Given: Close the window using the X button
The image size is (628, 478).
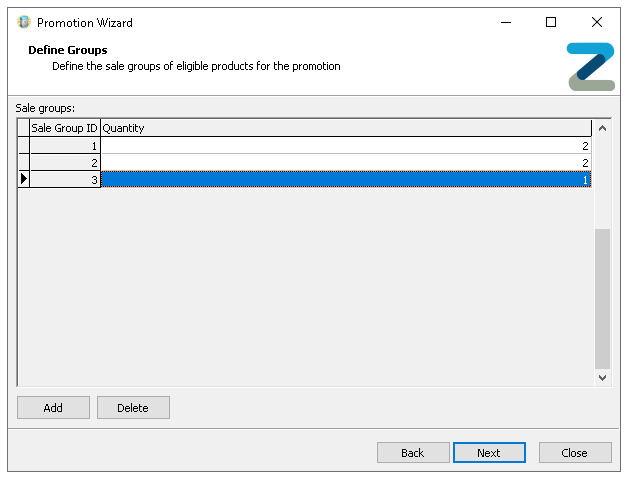Looking at the screenshot, I should 597,22.
